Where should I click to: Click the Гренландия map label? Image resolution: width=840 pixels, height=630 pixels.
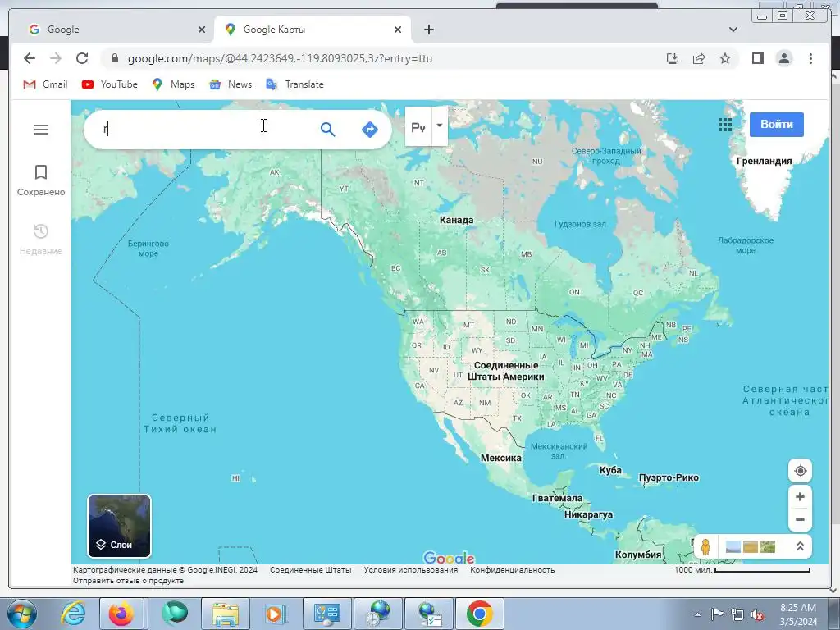(764, 161)
